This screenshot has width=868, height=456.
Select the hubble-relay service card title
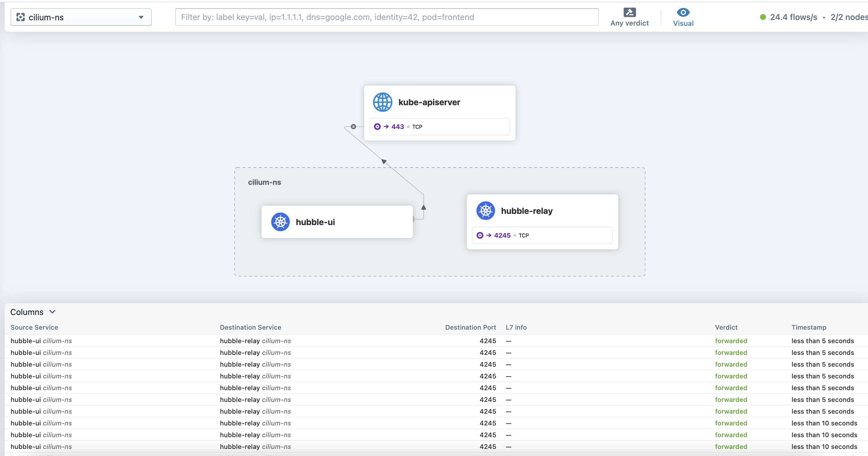[x=527, y=211]
